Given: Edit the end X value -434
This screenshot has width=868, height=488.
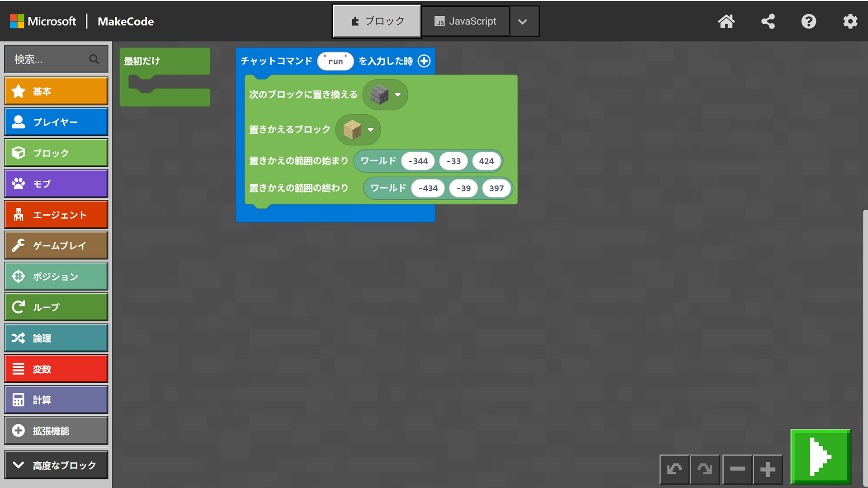Looking at the screenshot, I should [x=428, y=188].
